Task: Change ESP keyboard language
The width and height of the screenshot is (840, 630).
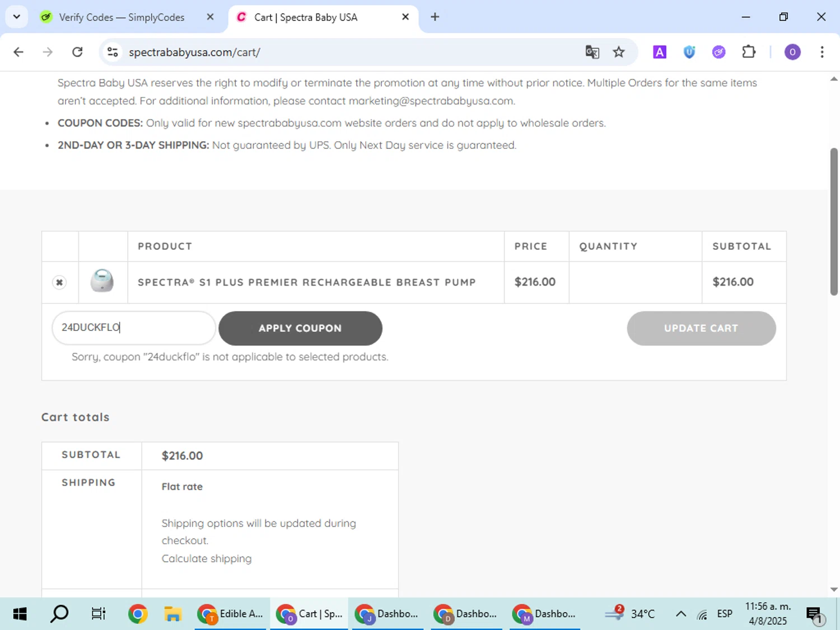Action: pyautogui.click(x=725, y=614)
